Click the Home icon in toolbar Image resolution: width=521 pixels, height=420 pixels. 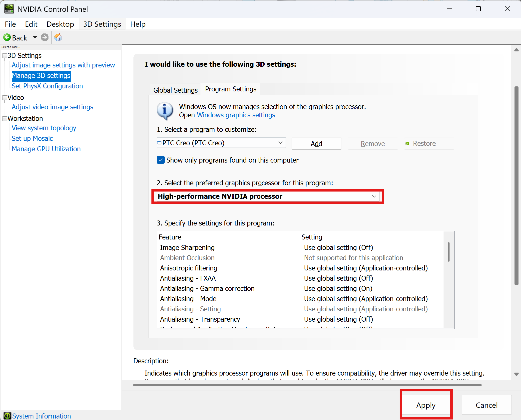pos(58,37)
